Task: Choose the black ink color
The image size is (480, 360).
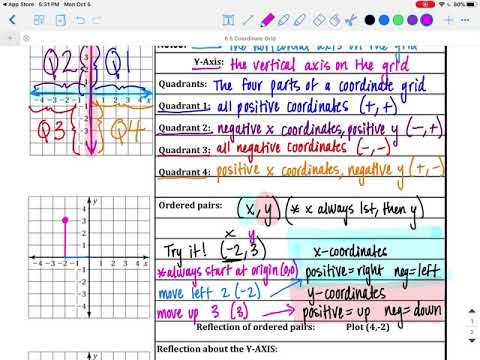Action: click(370, 20)
